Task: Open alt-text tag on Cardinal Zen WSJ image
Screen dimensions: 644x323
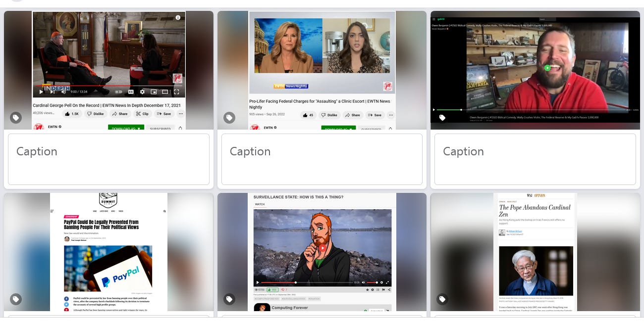Action: (x=442, y=299)
